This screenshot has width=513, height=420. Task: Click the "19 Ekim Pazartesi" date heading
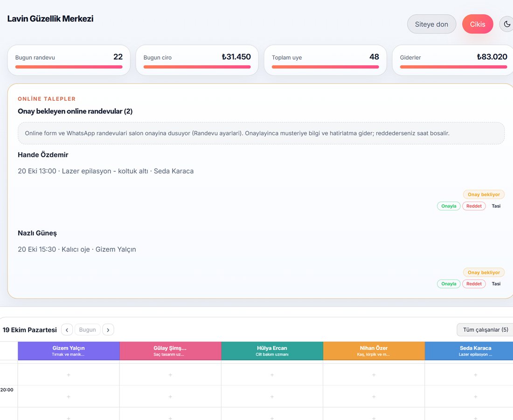pos(30,329)
